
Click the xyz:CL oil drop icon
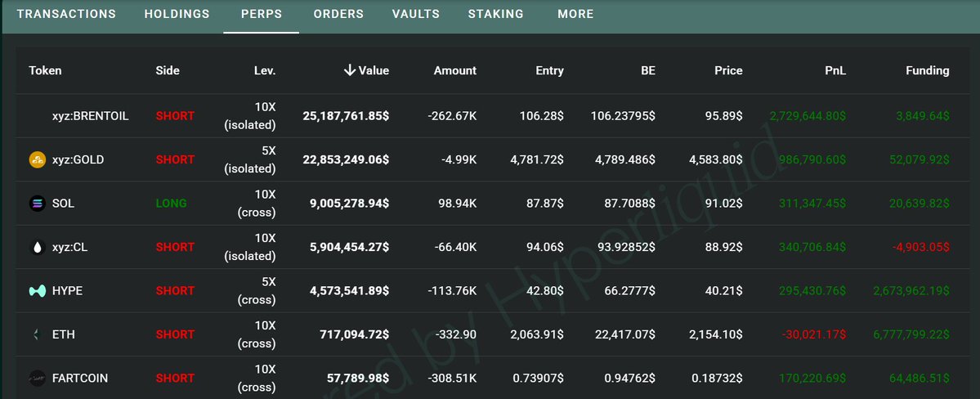click(37, 247)
